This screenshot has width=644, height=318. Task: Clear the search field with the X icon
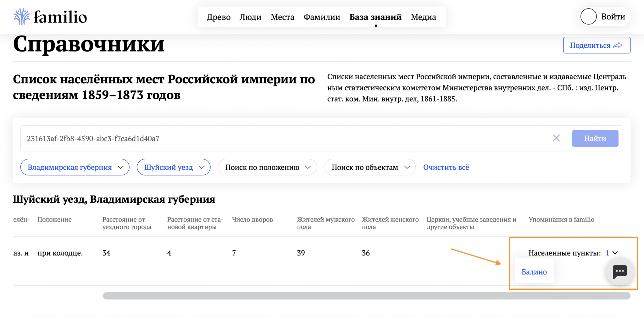click(x=556, y=138)
